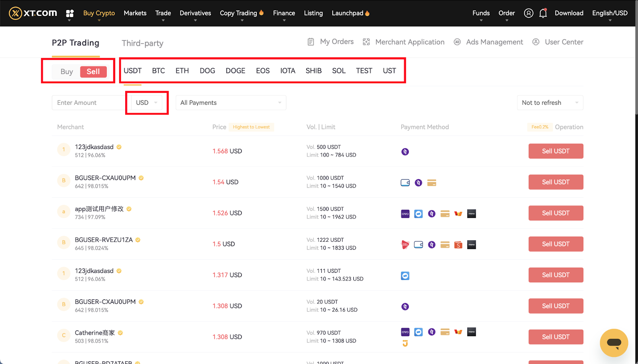Open the Download link in header
638x364 pixels.
(569, 13)
